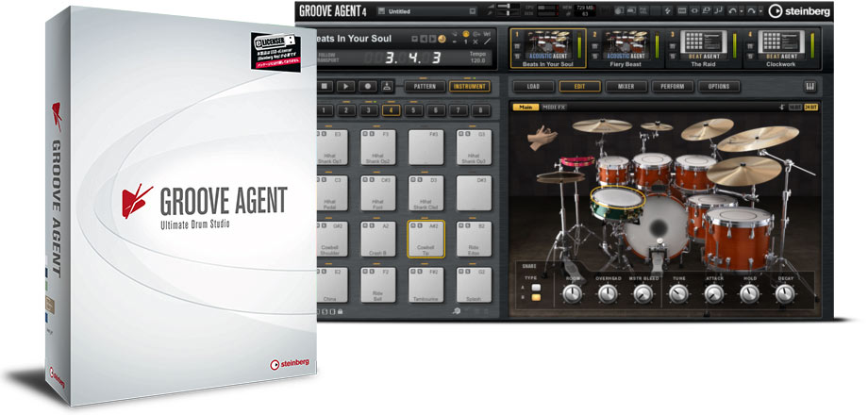This screenshot has height=415, width=868.
Task: Switch to the PATTERN pad mode
Action: click(x=425, y=87)
